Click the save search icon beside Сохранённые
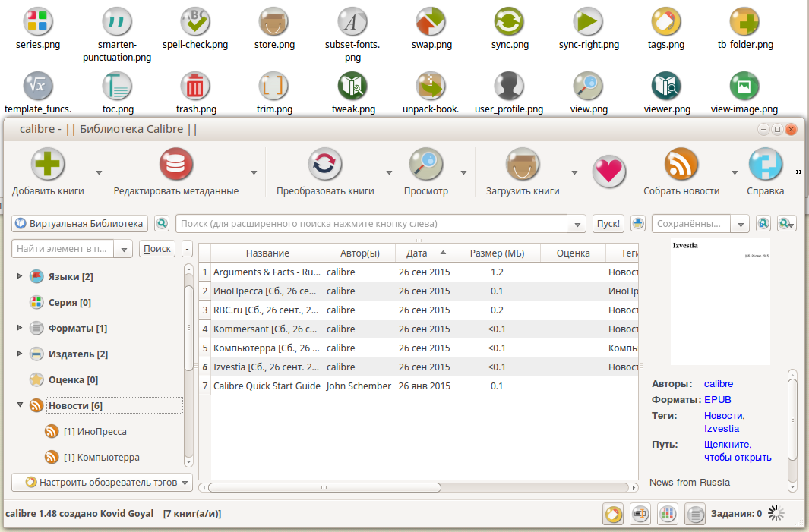Viewport: 809px width, 532px height. click(x=763, y=224)
